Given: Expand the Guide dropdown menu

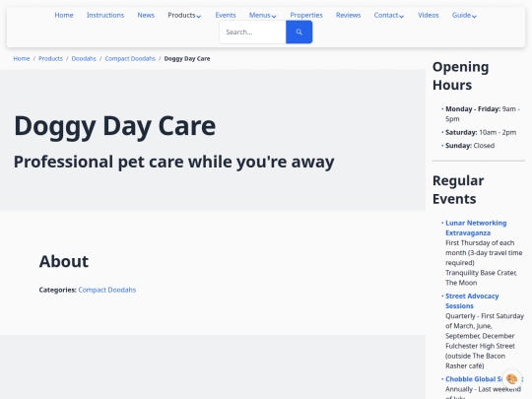Looking at the screenshot, I should (464, 15).
